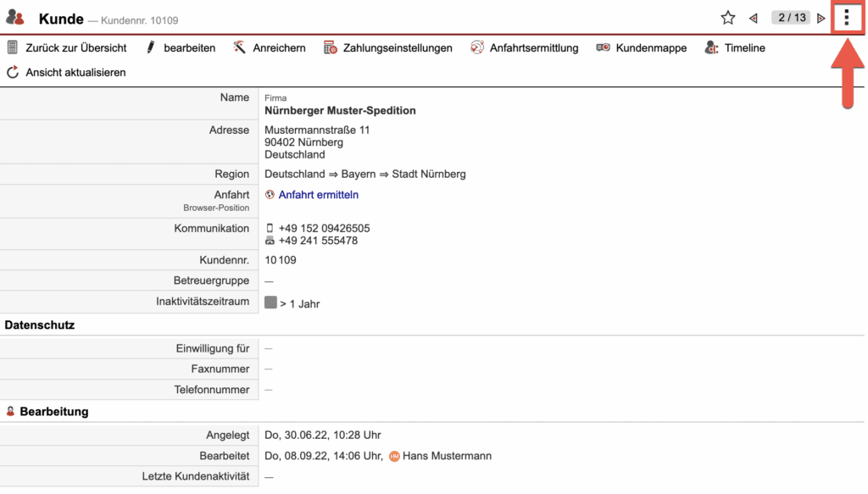Click the contacts icon next to Kunde title
The height and width of the screenshot is (494, 868).
point(17,17)
